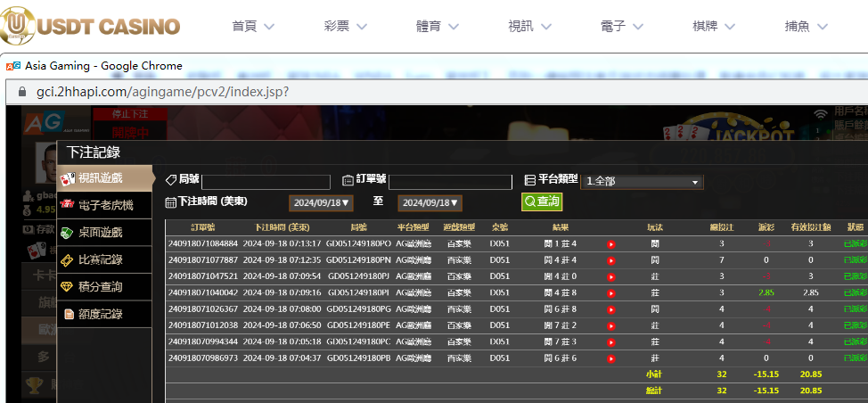This screenshot has height=403, width=868.
Task: Expand the 電子 navigation menu
Action: coord(624,26)
